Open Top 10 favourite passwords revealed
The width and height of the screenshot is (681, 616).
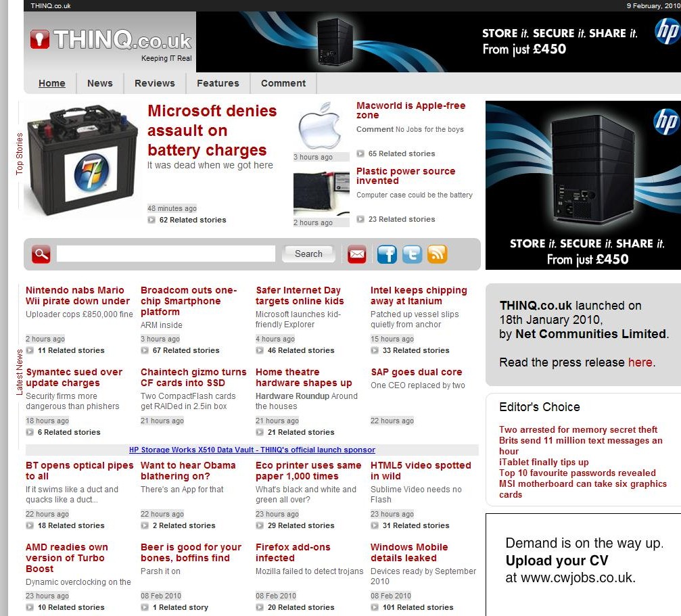pos(578,473)
